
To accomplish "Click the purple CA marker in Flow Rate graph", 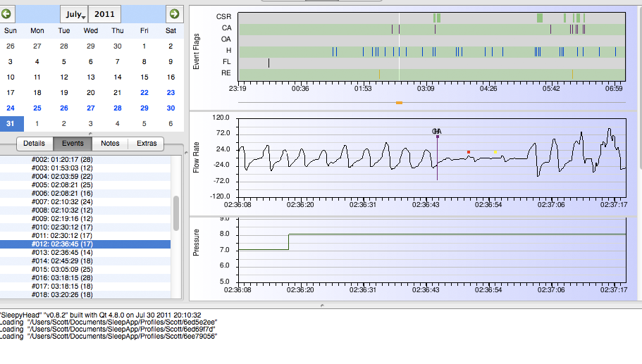I will (x=438, y=137).
